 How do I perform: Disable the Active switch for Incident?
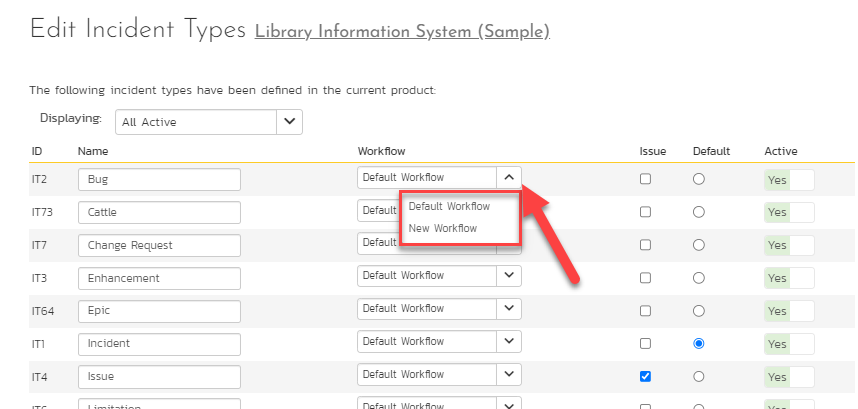(789, 344)
